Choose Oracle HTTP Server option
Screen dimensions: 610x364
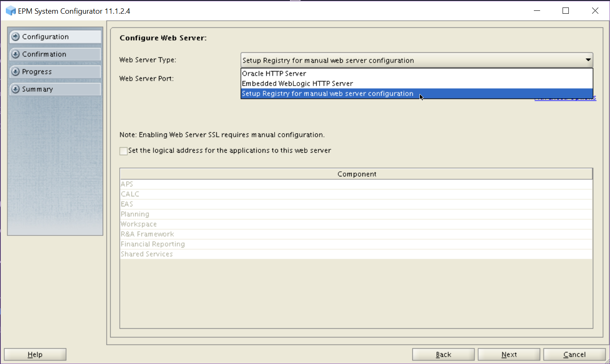tap(417, 74)
